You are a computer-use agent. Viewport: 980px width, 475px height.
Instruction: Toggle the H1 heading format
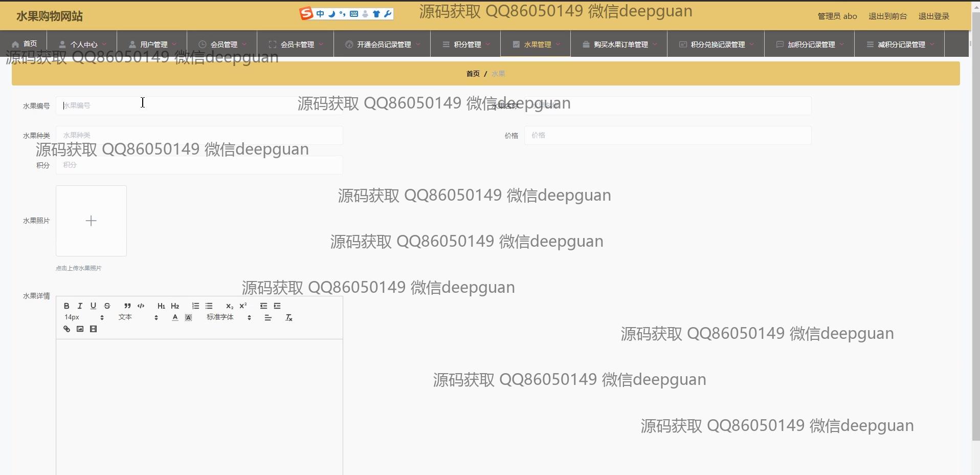click(161, 306)
